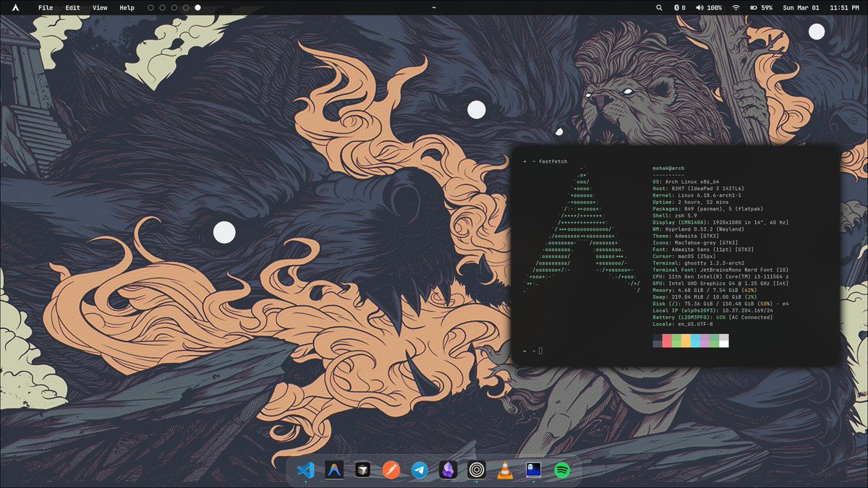Click the mohak@arch title in terminal
Screen dimensions: 868x488
point(668,168)
